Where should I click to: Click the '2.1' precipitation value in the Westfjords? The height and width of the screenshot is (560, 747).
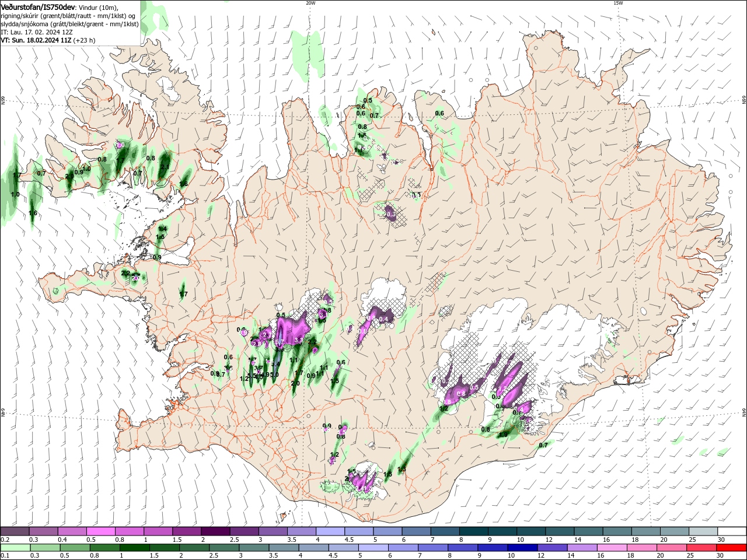pyautogui.click(x=165, y=167)
